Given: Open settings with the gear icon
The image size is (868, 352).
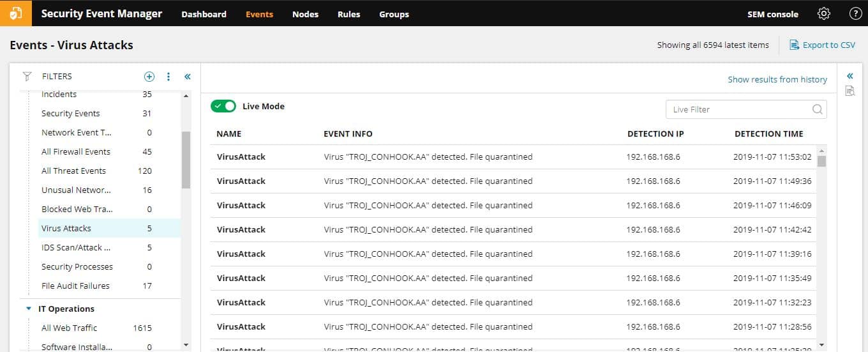Looking at the screenshot, I should point(824,13).
